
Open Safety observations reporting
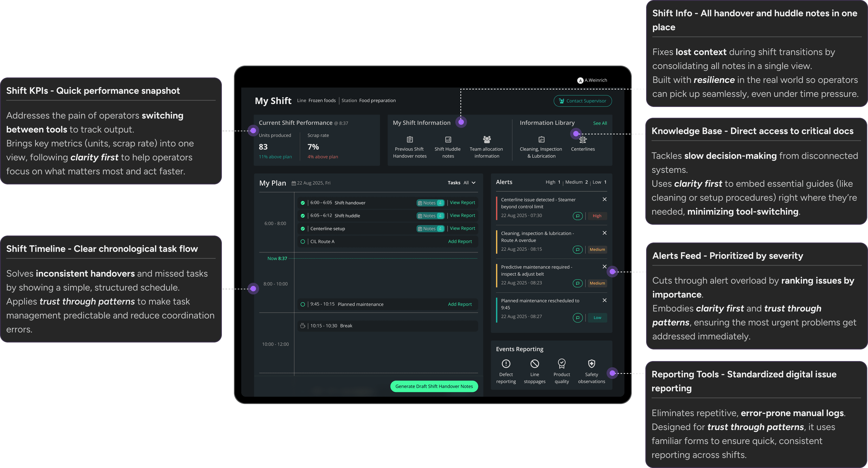[x=591, y=364]
